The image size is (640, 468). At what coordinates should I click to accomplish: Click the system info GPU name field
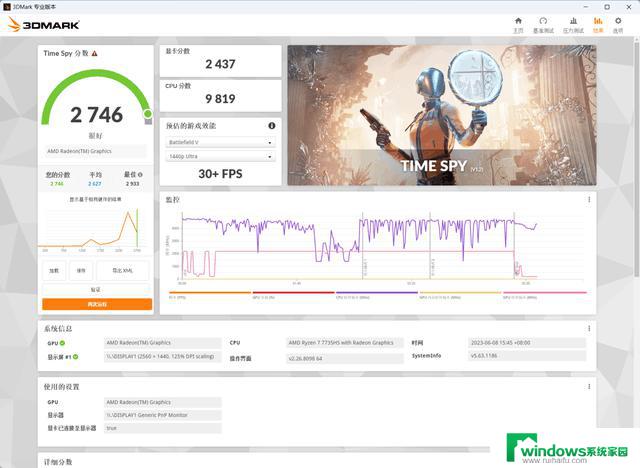(163, 343)
